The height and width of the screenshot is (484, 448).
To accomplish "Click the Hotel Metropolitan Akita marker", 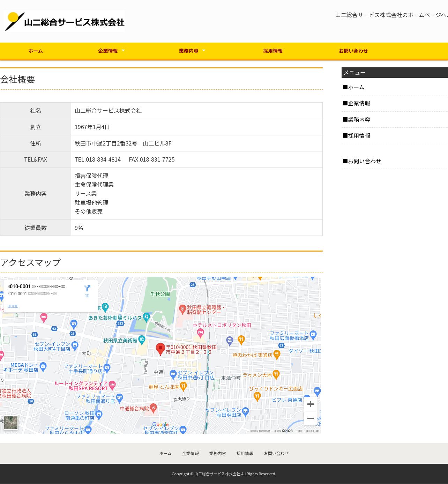I will point(200,332).
